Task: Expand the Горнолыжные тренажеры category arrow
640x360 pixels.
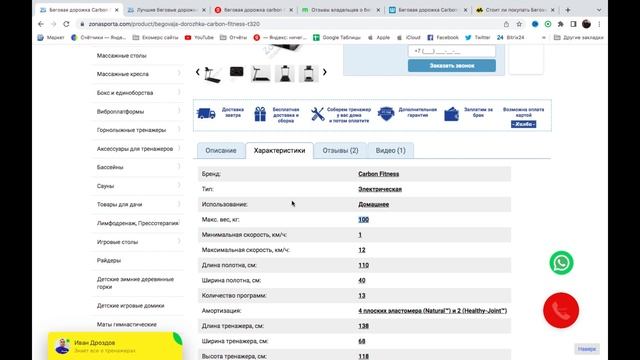Action: coord(179,129)
